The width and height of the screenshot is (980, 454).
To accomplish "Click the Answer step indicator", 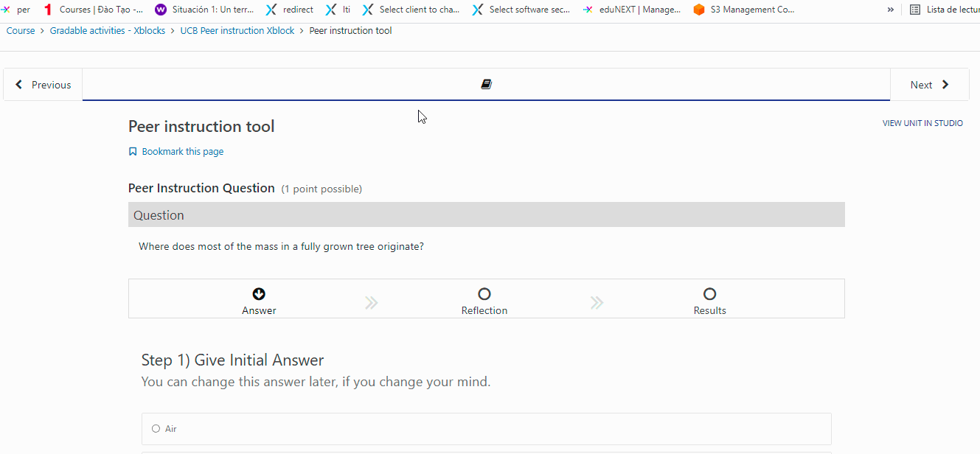I will (259, 295).
